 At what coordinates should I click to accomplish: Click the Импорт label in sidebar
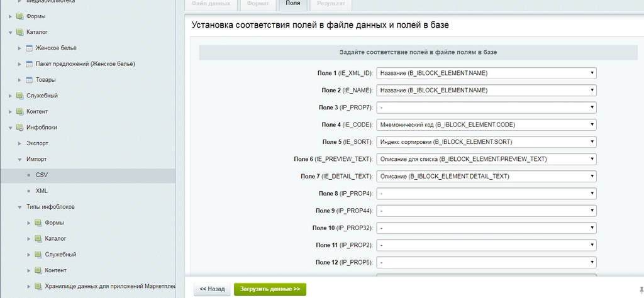click(36, 159)
